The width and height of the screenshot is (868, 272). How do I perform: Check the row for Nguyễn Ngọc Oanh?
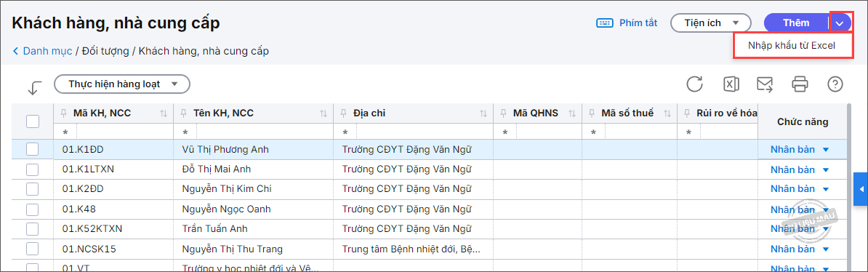tap(33, 209)
